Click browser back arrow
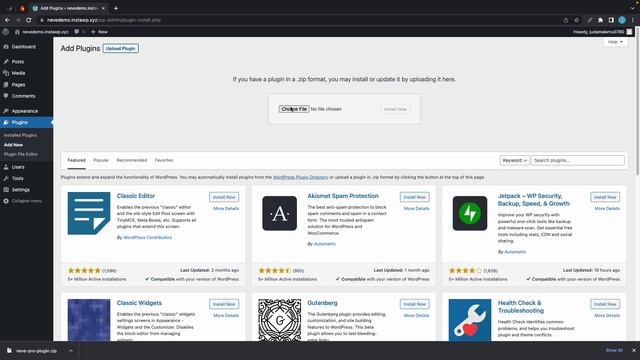640x360 pixels. (7, 20)
